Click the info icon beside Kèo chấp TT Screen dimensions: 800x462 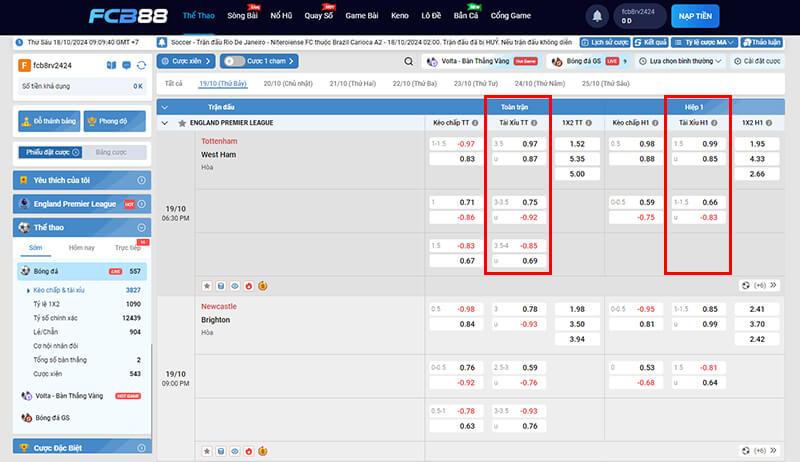[x=476, y=122]
